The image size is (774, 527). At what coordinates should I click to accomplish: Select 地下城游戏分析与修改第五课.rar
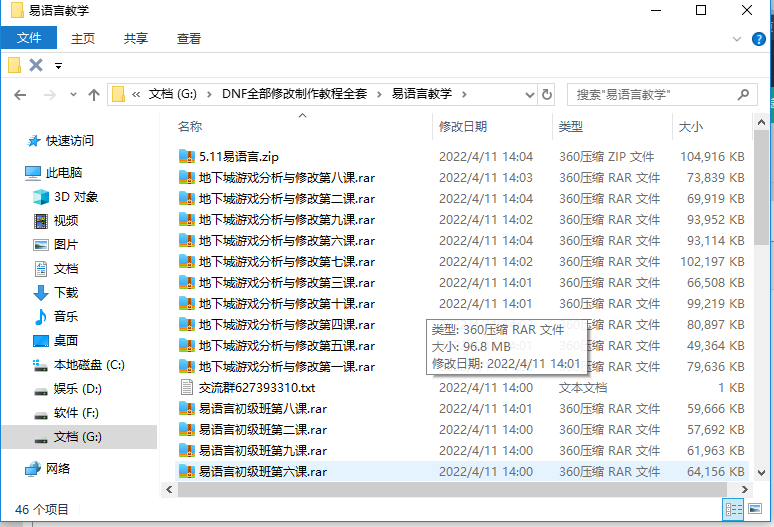[286, 346]
